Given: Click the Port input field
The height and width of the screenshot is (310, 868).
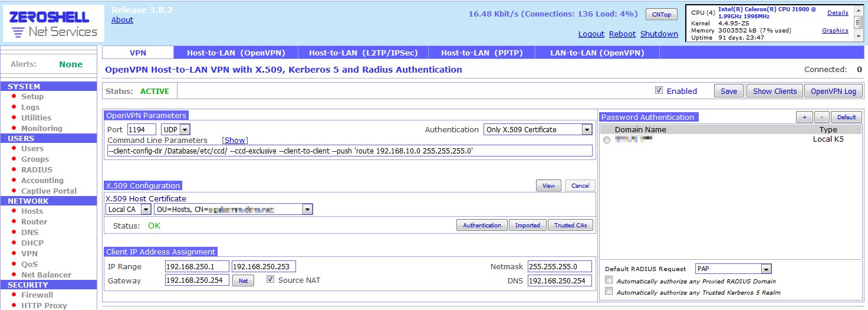Looking at the screenshot, I should coord(142,129).
